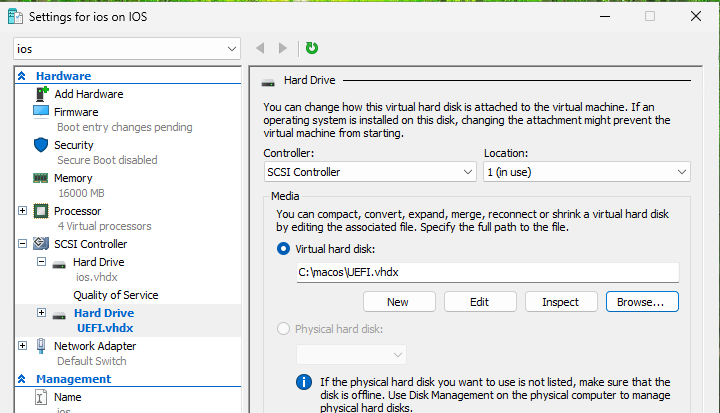Expand the Processor tree node
The width and height of the screenshot is (720, 413).
(22, 211)
